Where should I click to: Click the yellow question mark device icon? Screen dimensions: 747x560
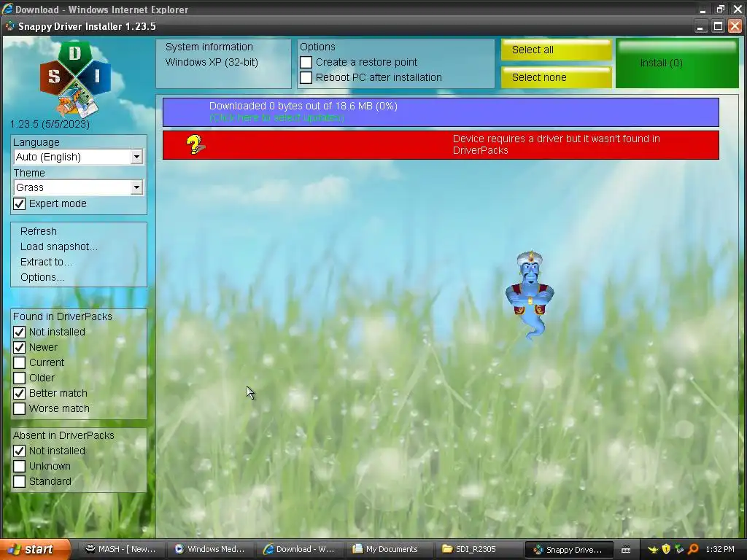coord(195,145)
